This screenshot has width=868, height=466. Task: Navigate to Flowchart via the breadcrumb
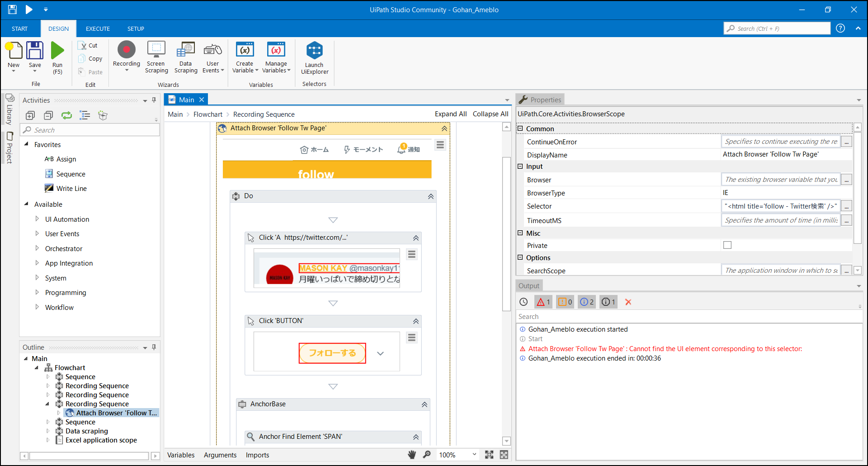coord(208,114)
